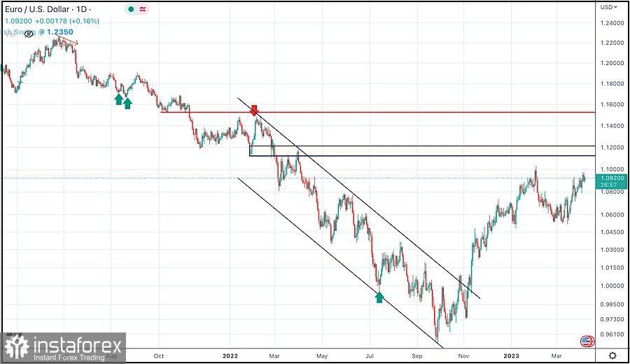Click the 0.98500 price axis label
Screen dimensions: 630x364
612,304
